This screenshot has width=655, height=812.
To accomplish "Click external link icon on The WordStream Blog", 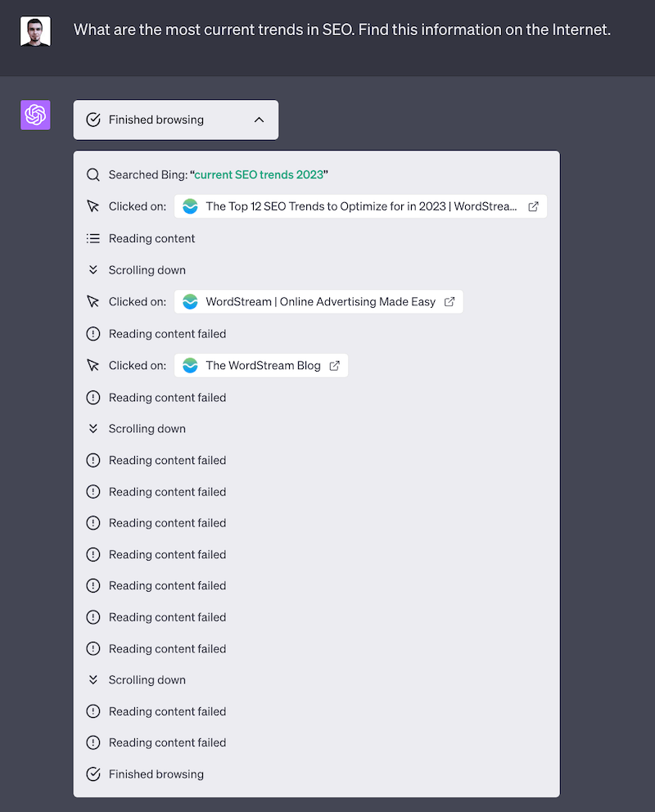I will (334, 365).
